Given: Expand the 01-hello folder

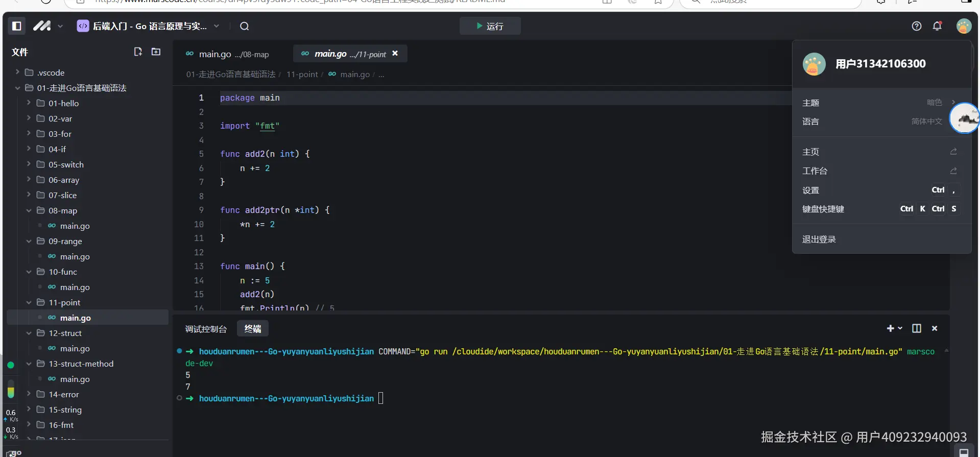Looking at the screenshot, I should (63, 103).
